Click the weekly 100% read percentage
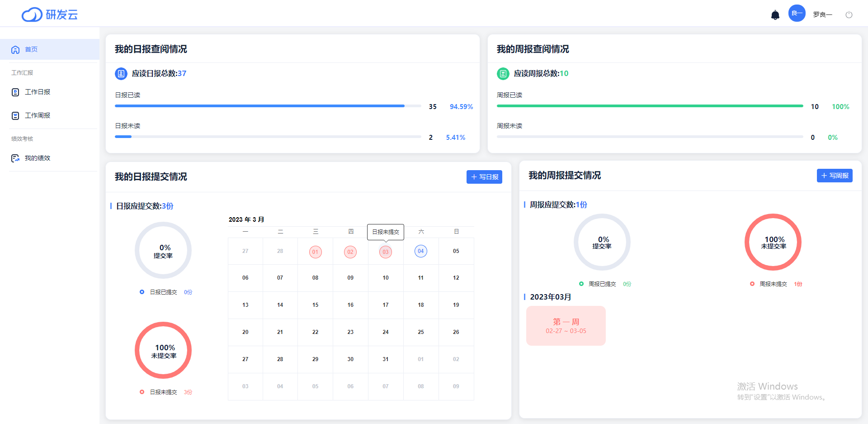Viewport: 868px width, 424px height. click(840, 107)
